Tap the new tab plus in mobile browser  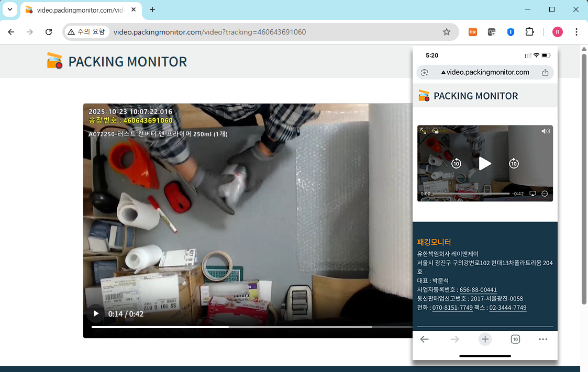coord(485,340)
